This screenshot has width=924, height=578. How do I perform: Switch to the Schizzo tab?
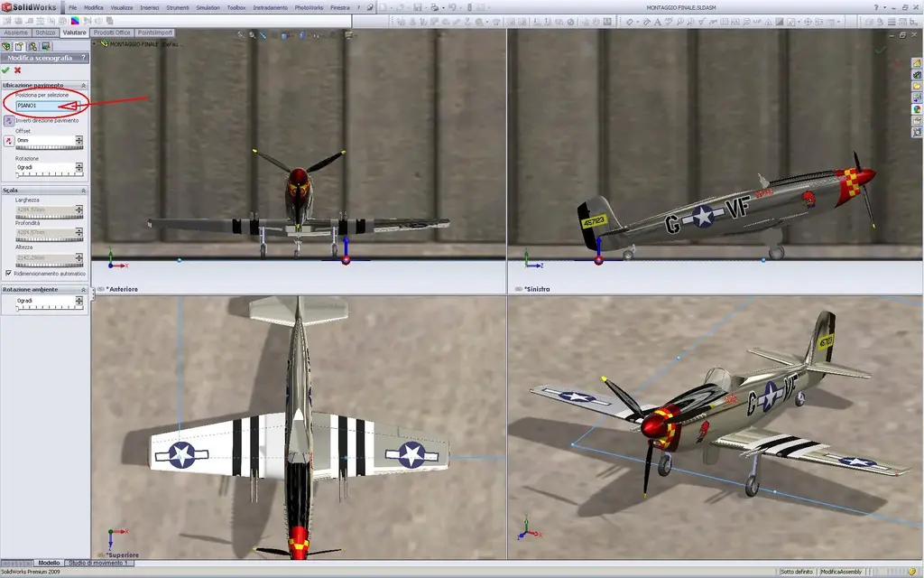point(45,33)
